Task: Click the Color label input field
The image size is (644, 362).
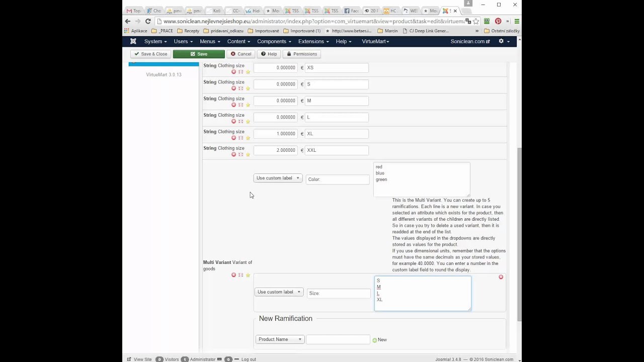Action: pos(338,179)
